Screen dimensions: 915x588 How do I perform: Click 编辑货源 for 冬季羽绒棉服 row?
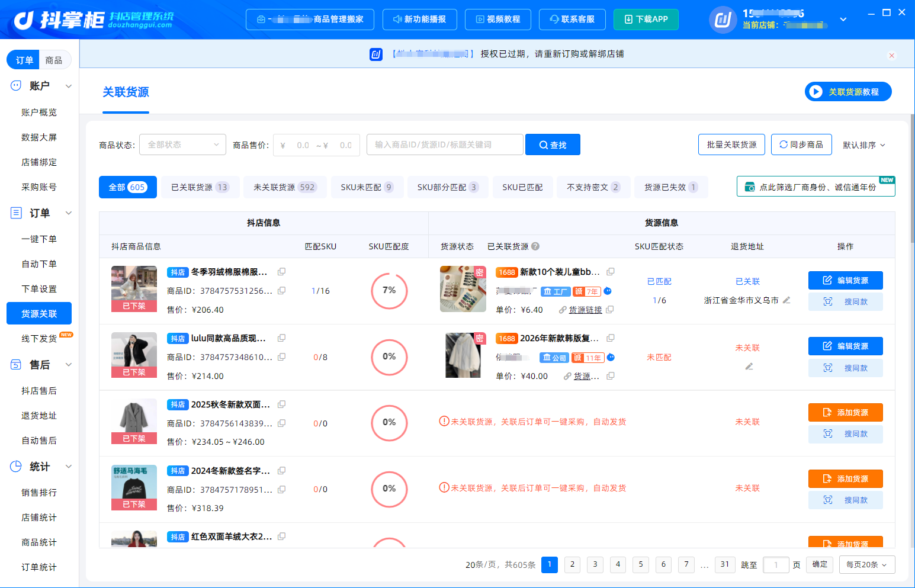846,281
